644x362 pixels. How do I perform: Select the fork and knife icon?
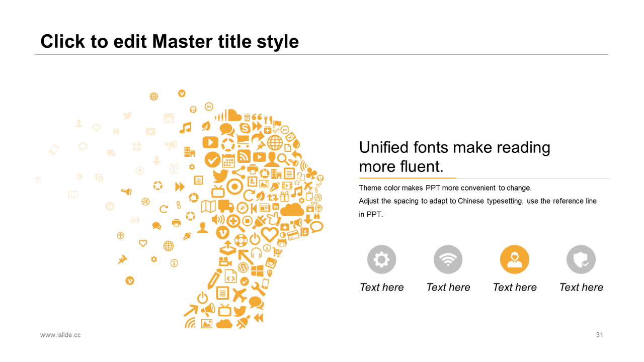point(268,120)
